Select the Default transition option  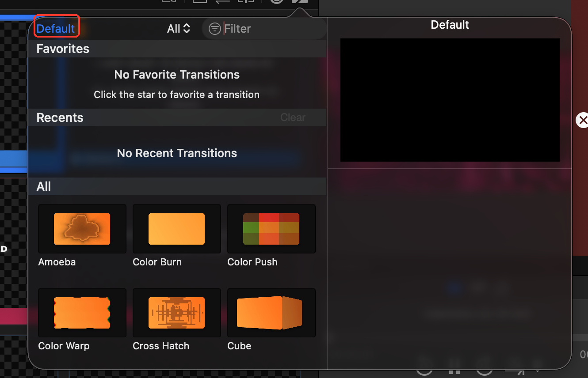56,29
